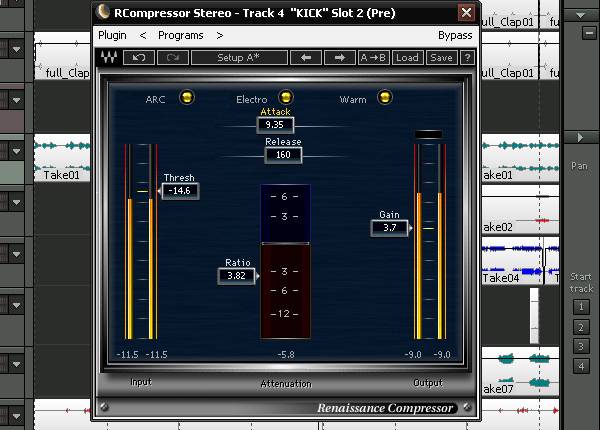This screenshot has width=600, height=430.
Task: Toggle the Warm character light
Action: [385, 97]
